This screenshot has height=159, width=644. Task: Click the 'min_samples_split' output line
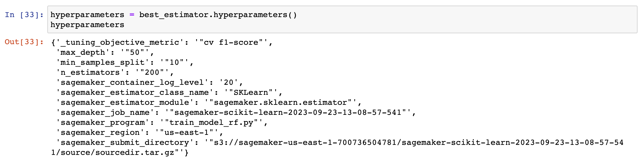coord(125,62)
